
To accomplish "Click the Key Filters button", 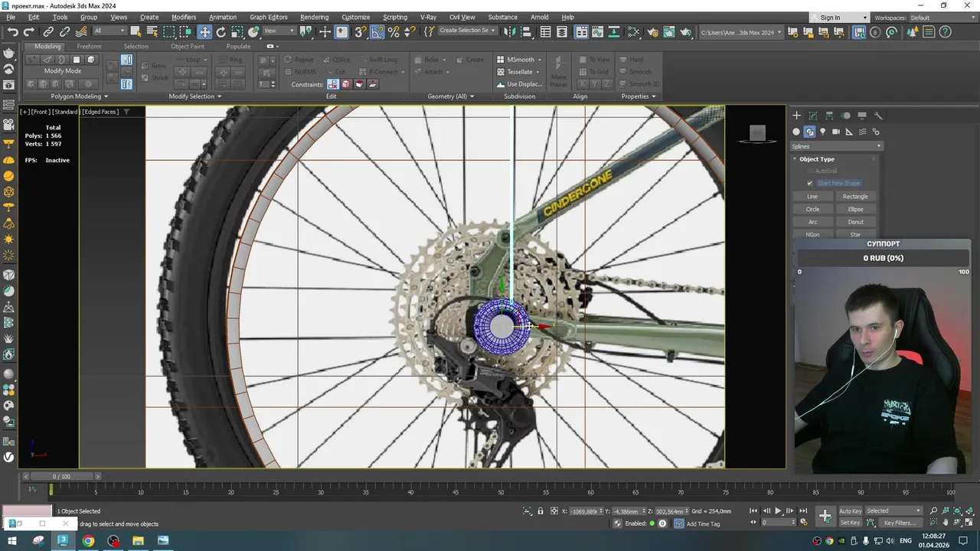I will coord(900,523).
